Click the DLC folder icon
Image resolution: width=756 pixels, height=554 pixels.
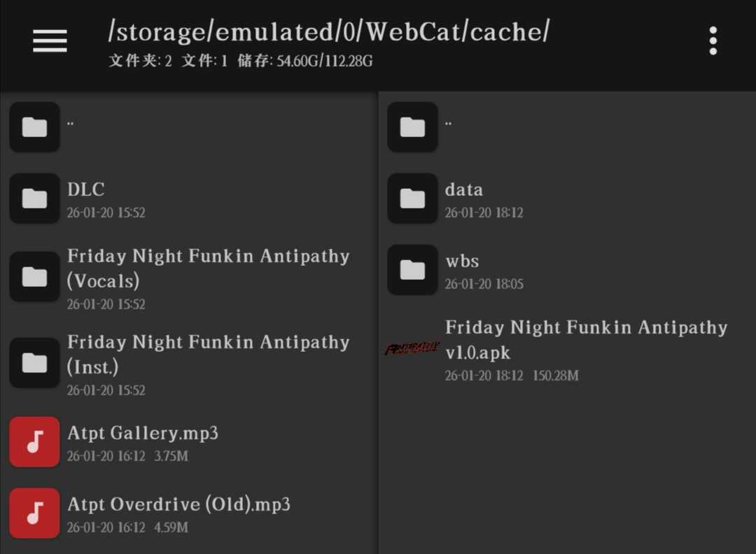click(34, 199)
